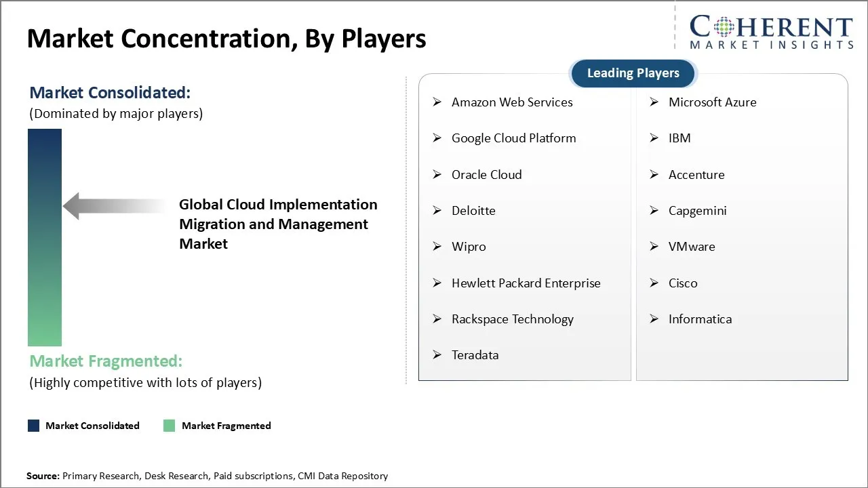
Task: Select the Global Cloud Implementation market label
Action: [278, 224]
